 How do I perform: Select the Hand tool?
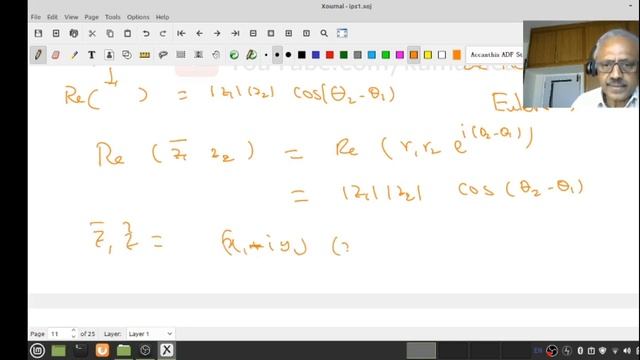point(216,55)
